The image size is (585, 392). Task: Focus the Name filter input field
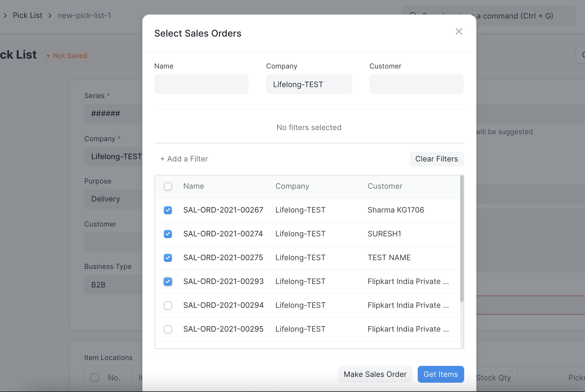[201, 84]
